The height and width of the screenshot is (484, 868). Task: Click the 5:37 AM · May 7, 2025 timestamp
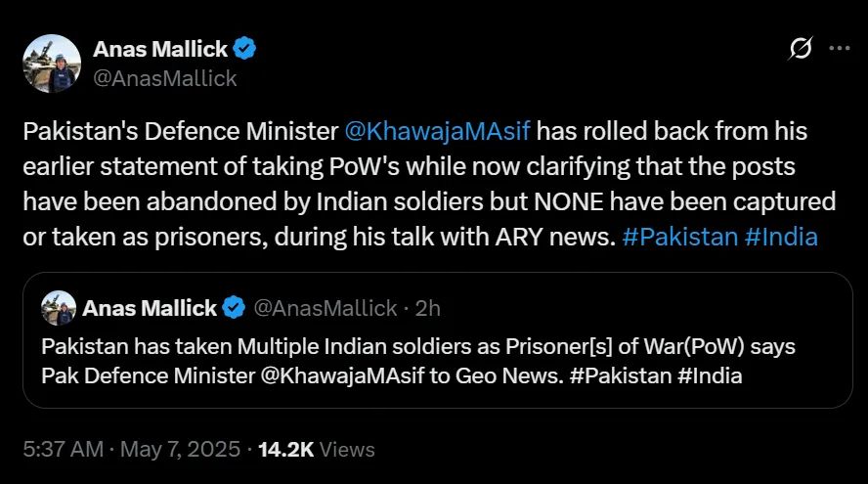(x=131, y=450)
